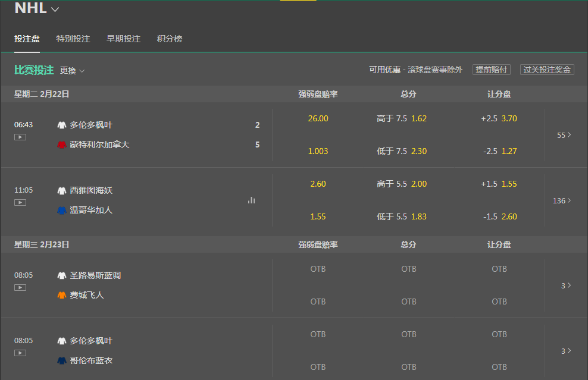Expand 3 markets for 哥伦布蓝衣 match

[566, 351]
